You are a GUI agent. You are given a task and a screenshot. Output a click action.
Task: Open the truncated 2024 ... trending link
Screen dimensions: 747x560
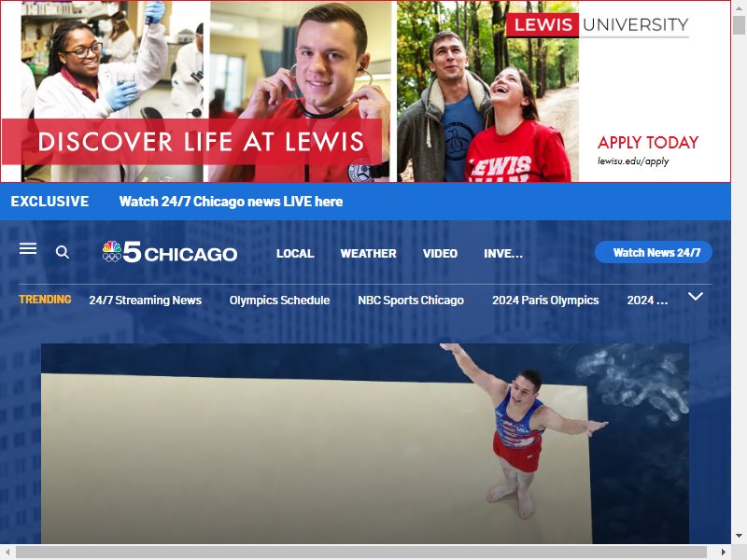[647, 300]
